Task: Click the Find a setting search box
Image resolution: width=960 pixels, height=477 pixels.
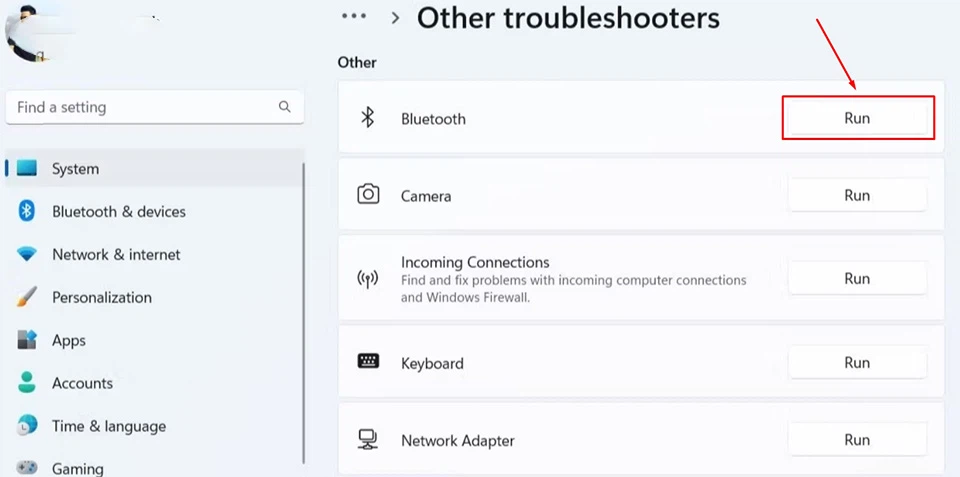Action: click(140, 107)
